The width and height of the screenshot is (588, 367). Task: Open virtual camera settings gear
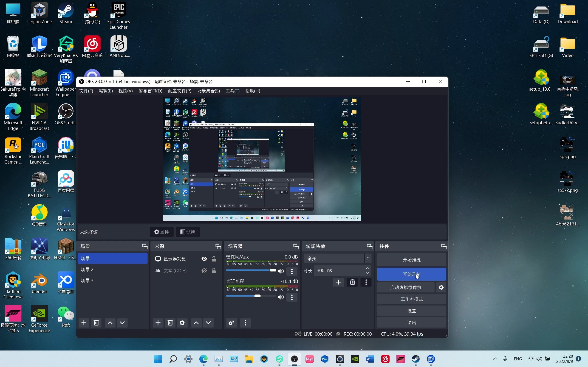point(441,287)
